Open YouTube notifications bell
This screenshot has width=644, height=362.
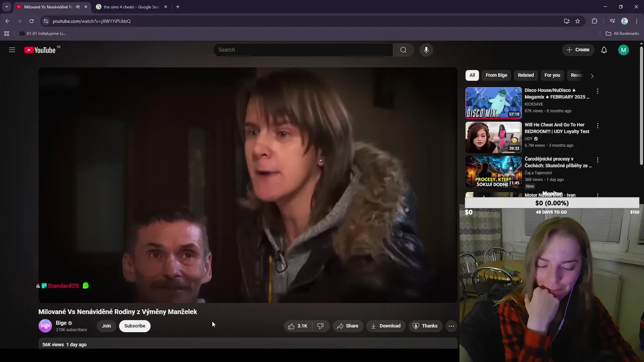click(604, 50)
